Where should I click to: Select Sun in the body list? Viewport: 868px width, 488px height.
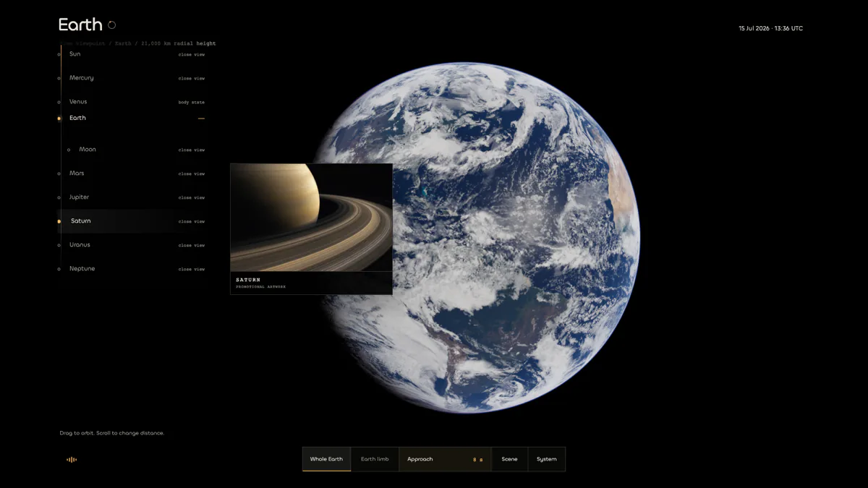(75, 54)
